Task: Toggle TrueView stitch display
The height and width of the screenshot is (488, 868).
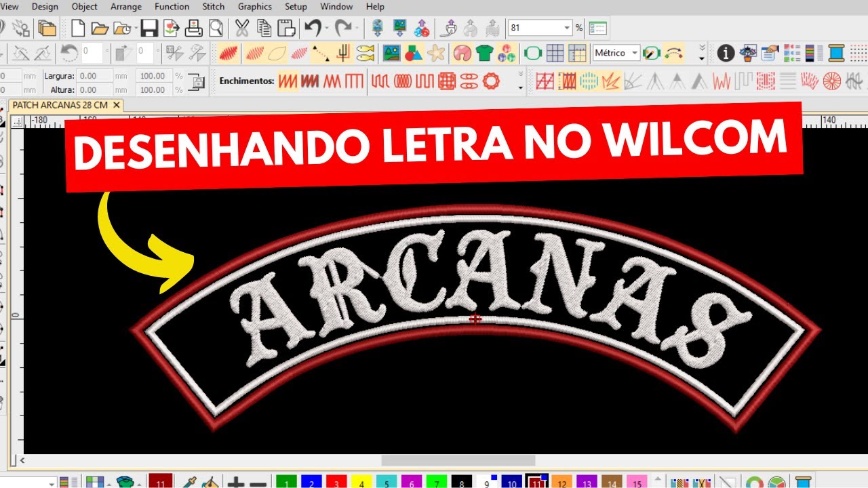Action: [229, 53]
